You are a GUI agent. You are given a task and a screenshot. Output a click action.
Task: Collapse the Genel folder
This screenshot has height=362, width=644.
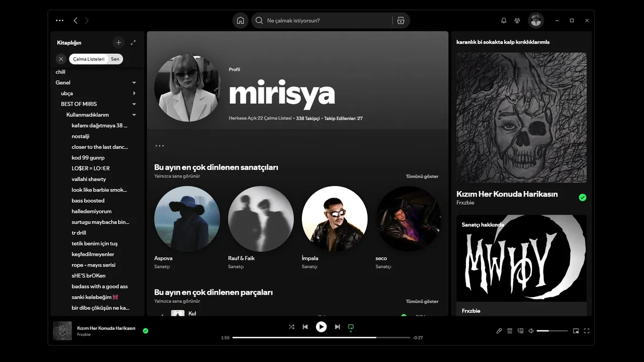[134, 82]
